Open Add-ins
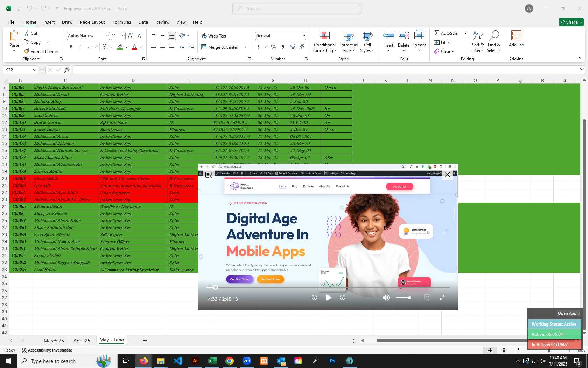588x368 pixels. (x=516, y=39)
